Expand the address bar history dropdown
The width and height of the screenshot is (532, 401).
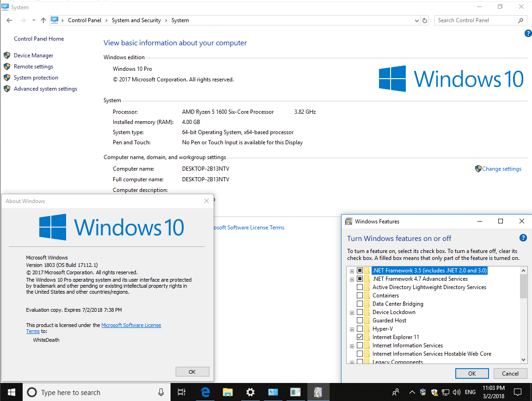click(416, 21)
